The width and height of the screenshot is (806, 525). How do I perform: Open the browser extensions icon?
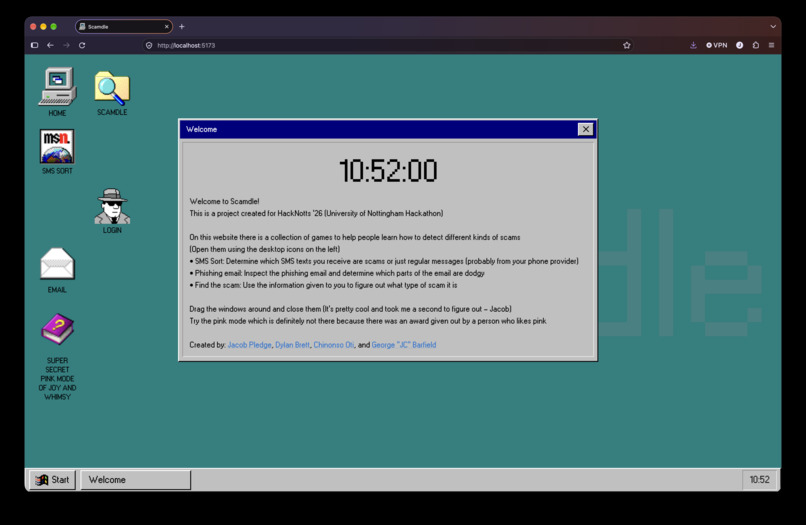point(756,45)
